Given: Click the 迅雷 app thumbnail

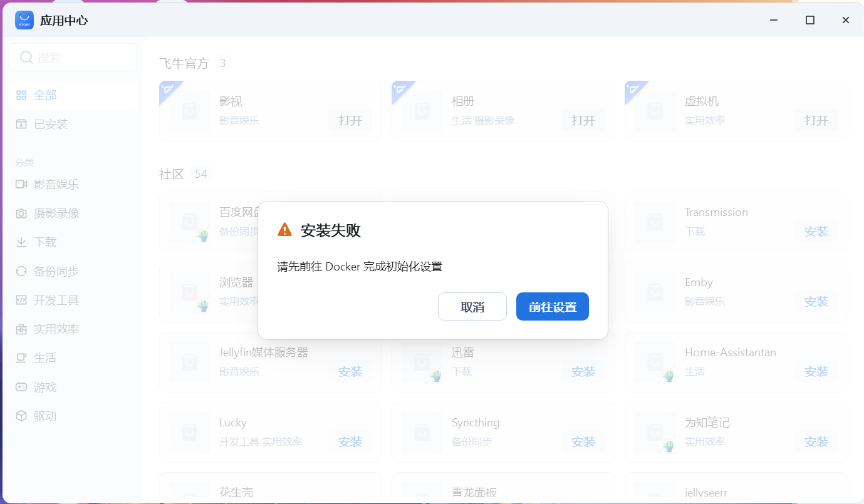Looking at the screenshot, I should pyautogui.click(x=422, y=362).
